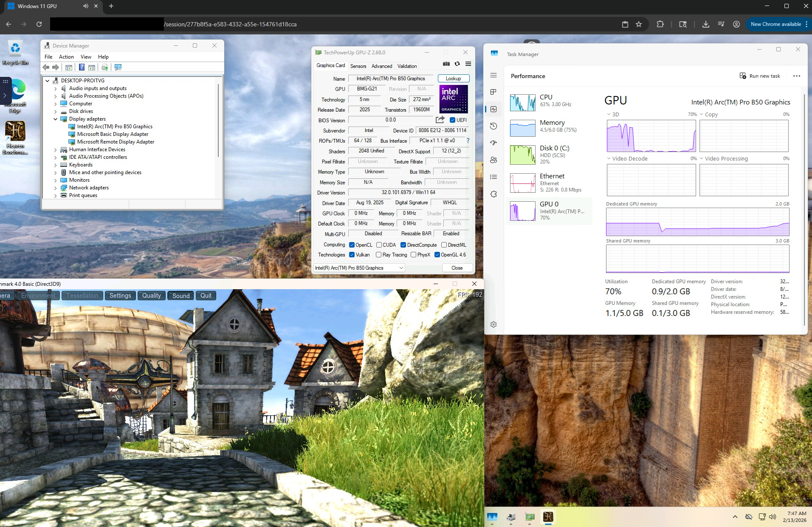The height and width of the screenshot is (527, 812).
Task: Click the Chrome address bar URL field
Action: (x=335, y=24)
